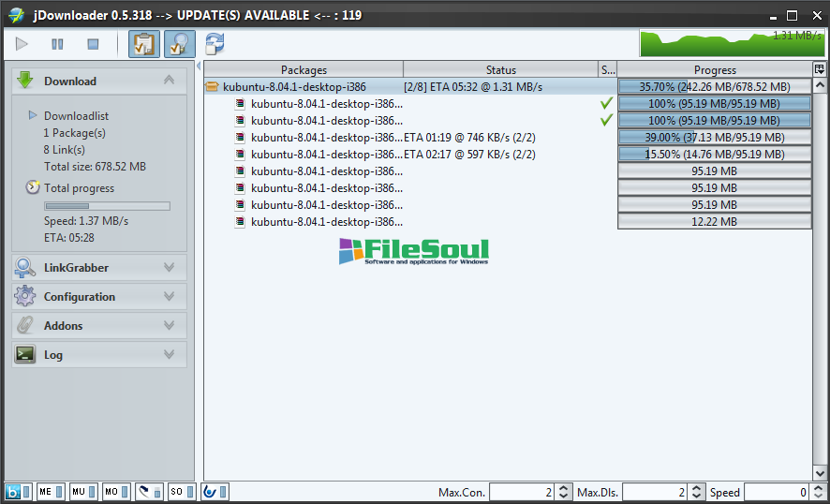830x504 pixels.
Task: Click the package 35.70% progress bar
Action: click(715, 87)
